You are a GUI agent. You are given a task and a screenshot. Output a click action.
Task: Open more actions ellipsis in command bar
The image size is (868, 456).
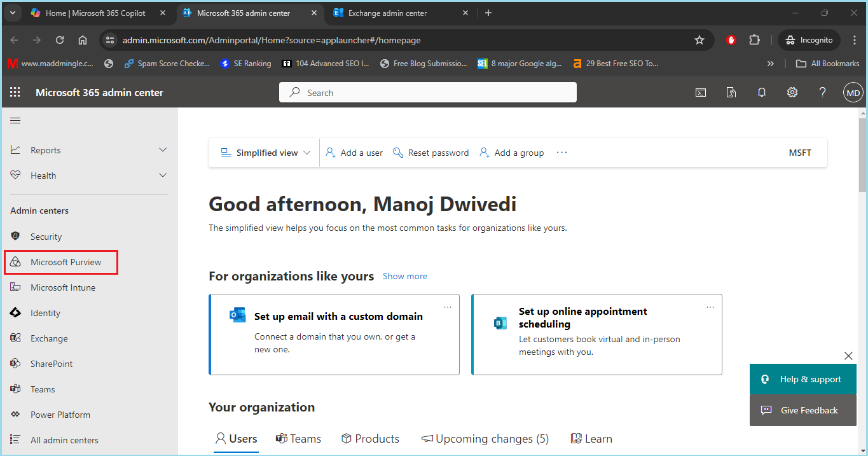[561, 153]
